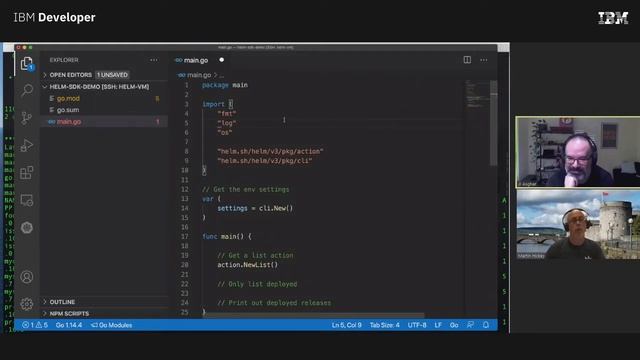Click "func main() {" line

pyautogui.click(x=227, y=236)
